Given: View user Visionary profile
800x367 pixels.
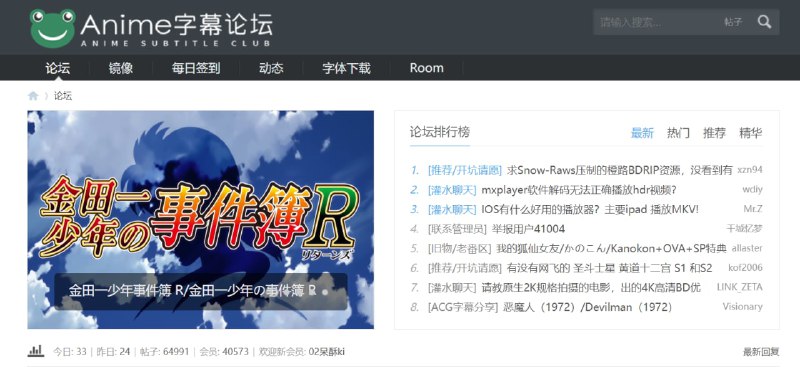Looking at the screenshot, I should pyautogui.click(x=742, y=307).
